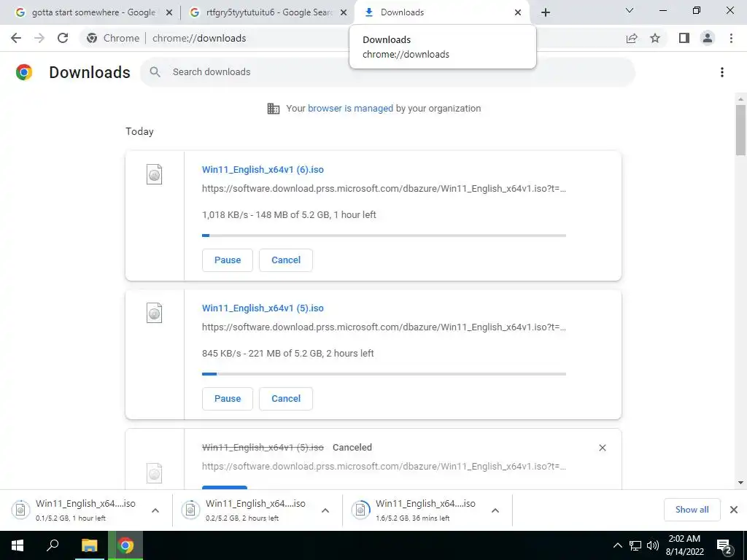
Task: Open Chrome's three-dot browser menu
Action: click(731, 38)
